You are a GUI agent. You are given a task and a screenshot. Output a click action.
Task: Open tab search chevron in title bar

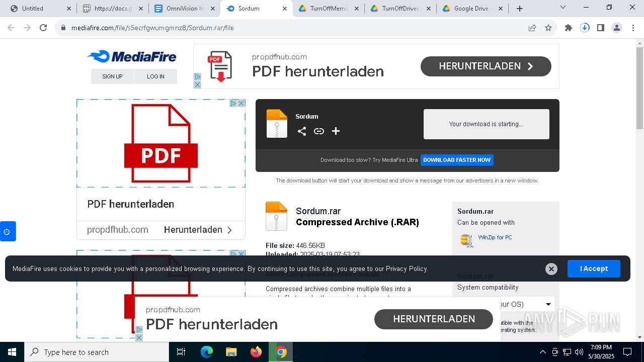click(x=563, y=7)
